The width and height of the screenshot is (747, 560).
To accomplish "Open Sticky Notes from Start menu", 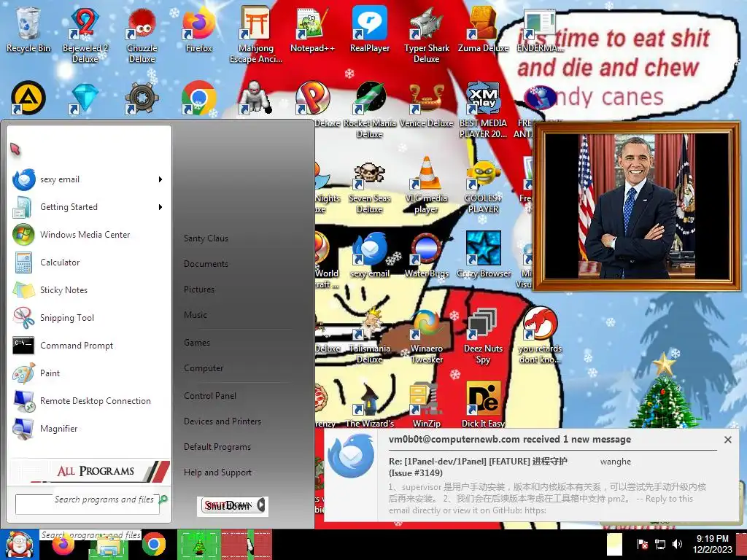I will pyautogui.click(x=88, y=290).
